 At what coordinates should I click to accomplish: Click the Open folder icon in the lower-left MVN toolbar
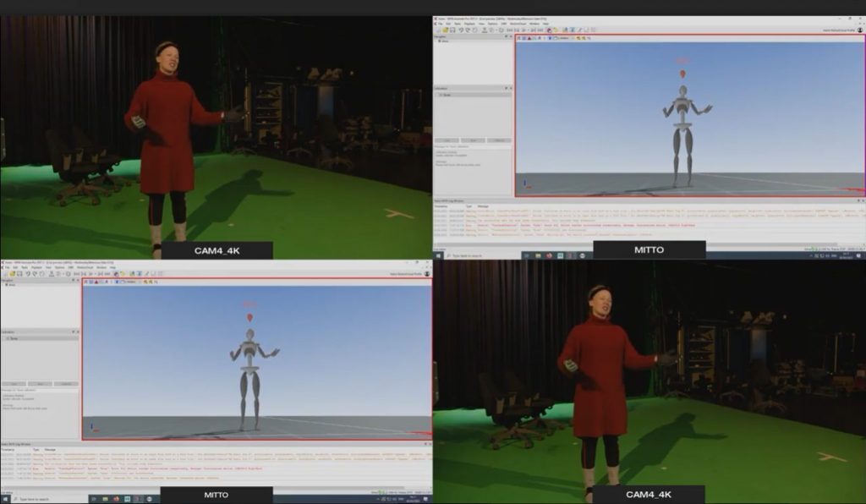tap(12, 274)
